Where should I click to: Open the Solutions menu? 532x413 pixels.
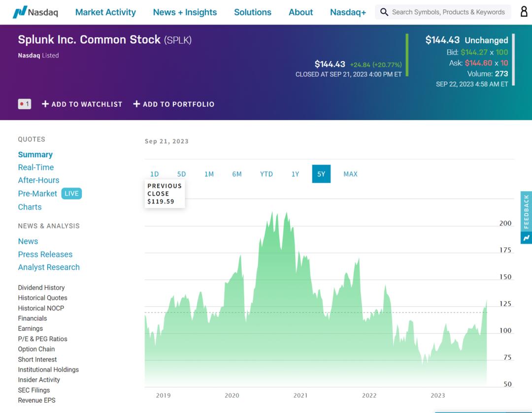click(x=253, y=12)
